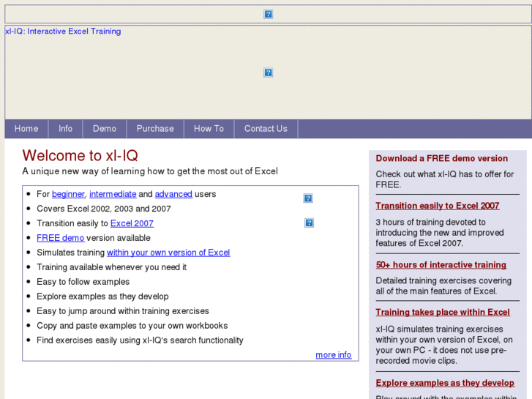Select the How To menu item
The width and height of the screenshot is (532, 399).
pos(209,129)
